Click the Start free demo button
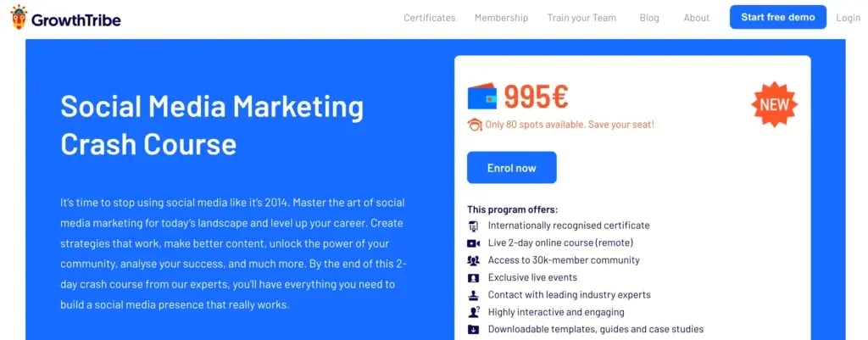 [x=778, y=17]
